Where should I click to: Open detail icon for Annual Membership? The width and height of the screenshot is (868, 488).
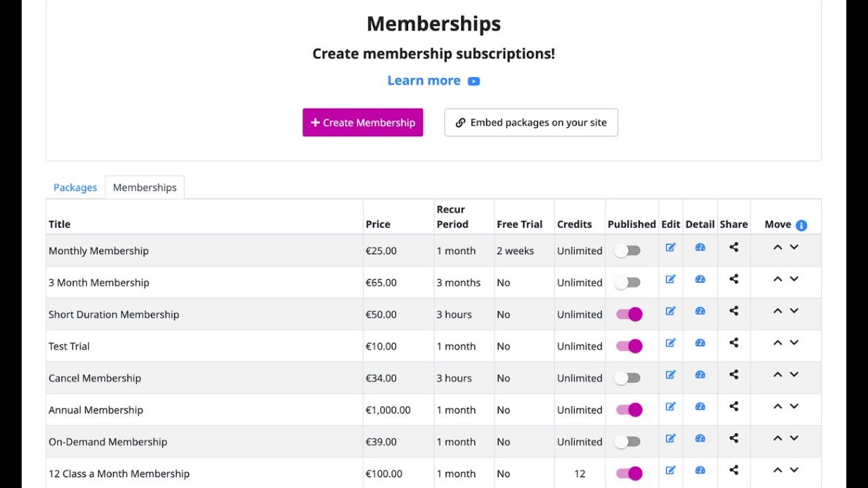tap(701, 407)
